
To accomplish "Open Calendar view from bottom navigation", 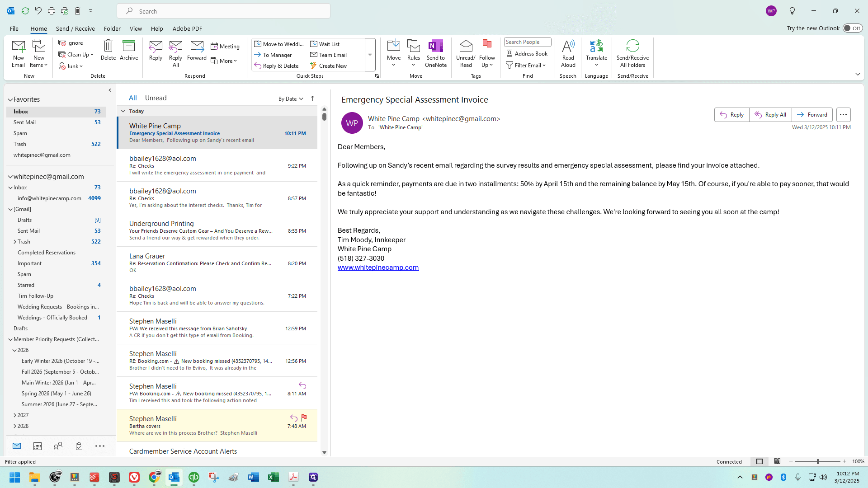I will pos(38,446).
